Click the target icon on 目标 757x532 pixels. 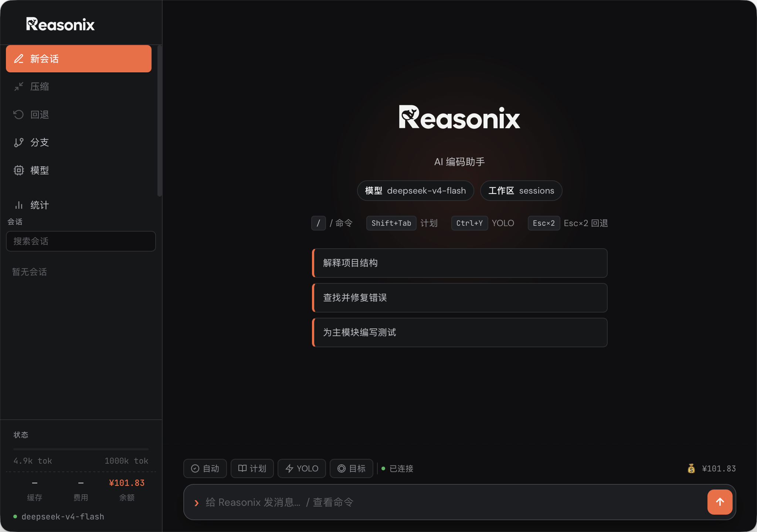click(x=342, y=468)
